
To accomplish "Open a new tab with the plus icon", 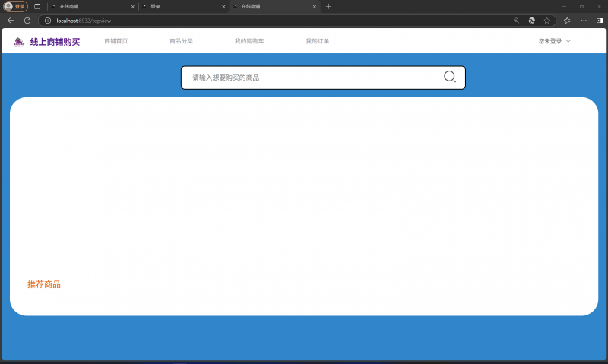I will coord(328,6).
